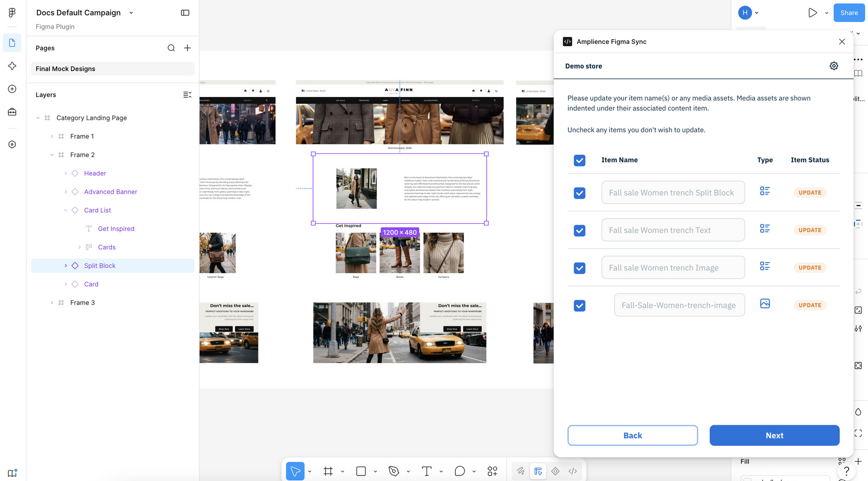Open the Actions tool
This screenshot has height=481, width=868.
click(492, 471)
